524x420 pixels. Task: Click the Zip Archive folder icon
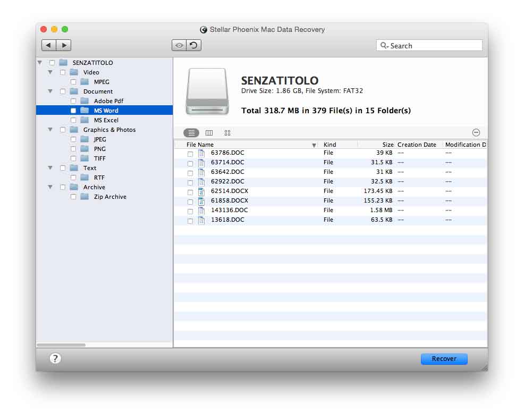(85, 196)
